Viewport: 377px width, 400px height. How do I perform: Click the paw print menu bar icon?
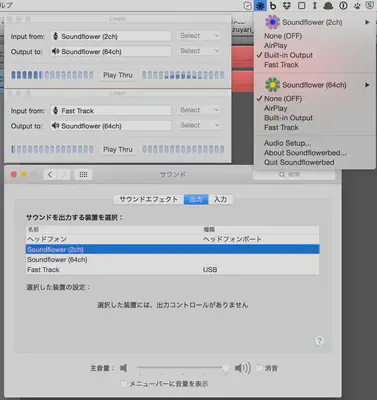pos(357,6)
